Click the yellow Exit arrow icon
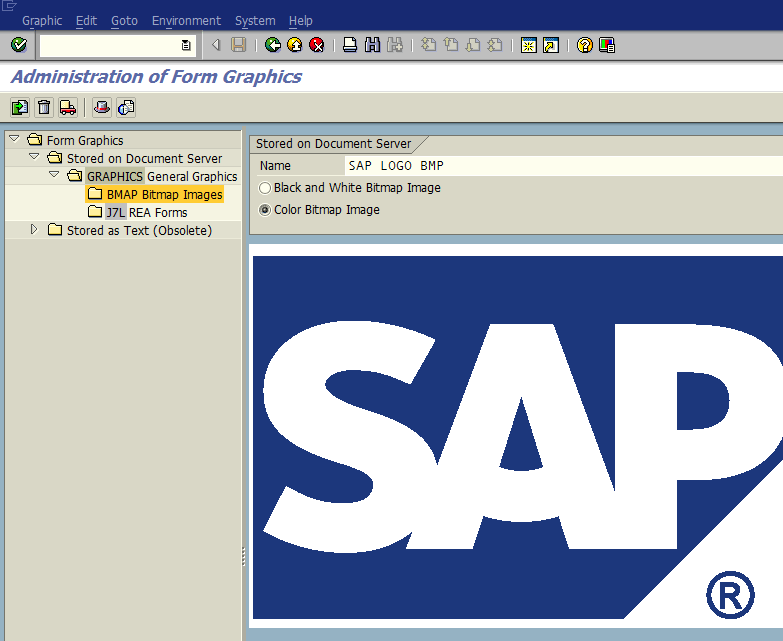The height and width of the screenshot is (641, 783). coord(295,45)
